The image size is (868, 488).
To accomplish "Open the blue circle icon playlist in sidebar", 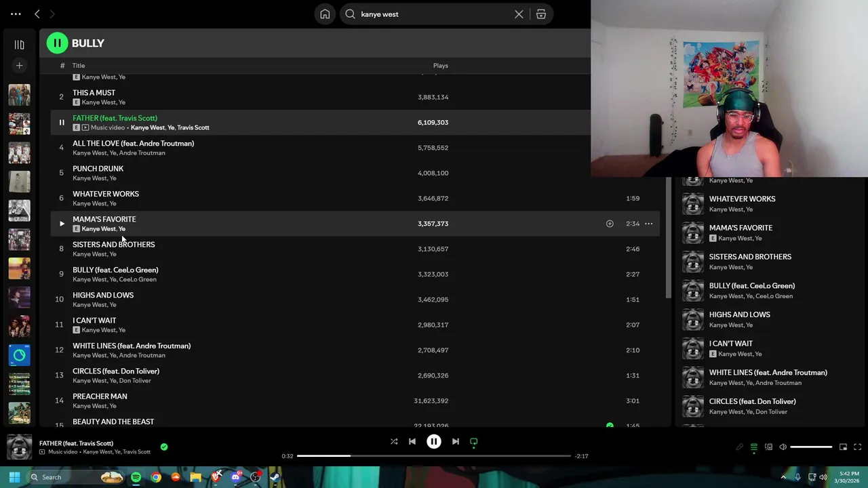I will pos(19,355).
